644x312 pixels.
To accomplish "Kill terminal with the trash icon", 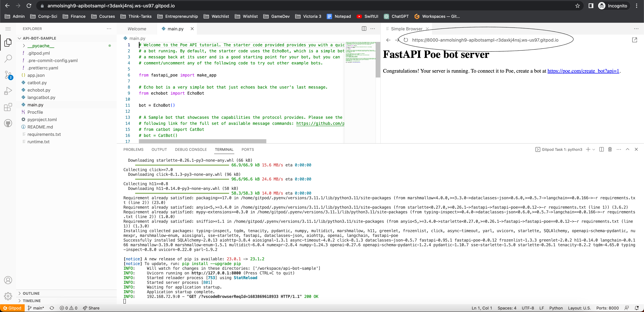I will coord(610,149).
